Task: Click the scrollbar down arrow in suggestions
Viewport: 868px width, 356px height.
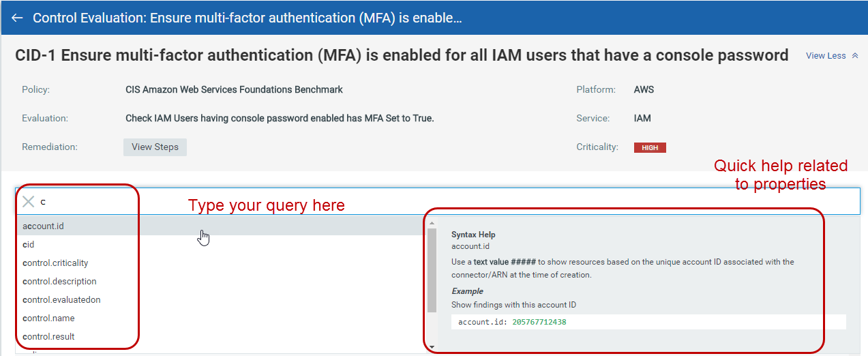Action: tap(432, 347)
